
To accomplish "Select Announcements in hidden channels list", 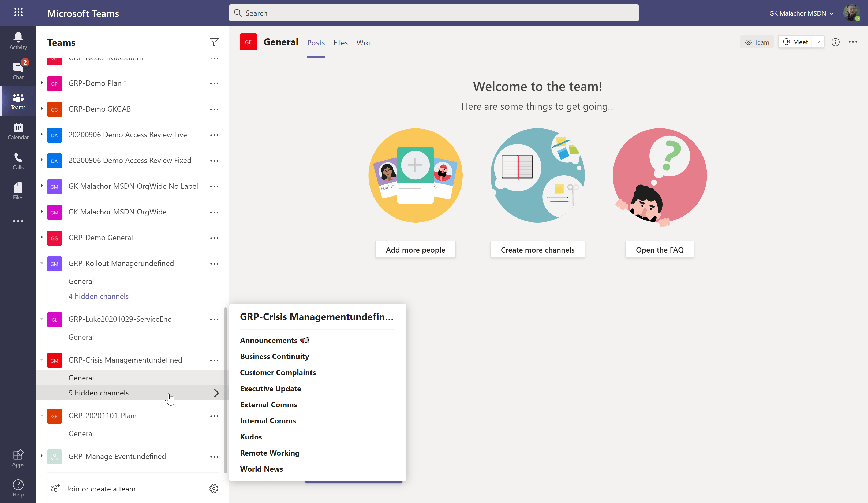I will tap(275, 340).
